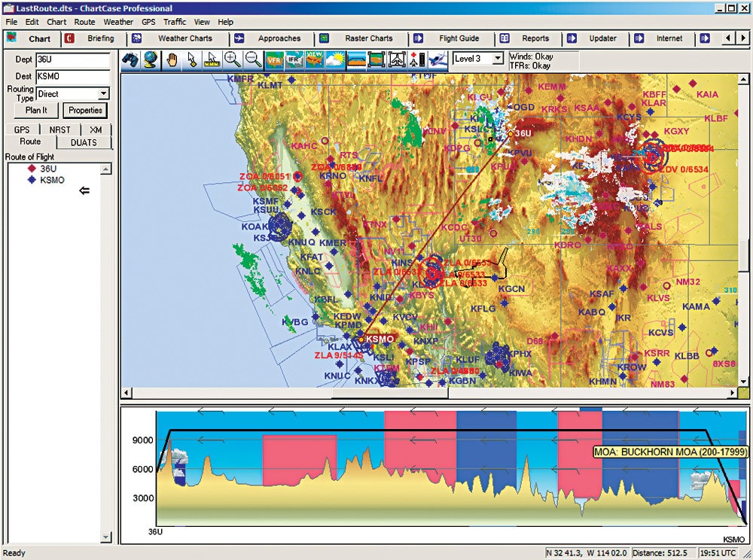The width and height of the screenshot is (753, 560).
Task: Click the zoom out magnifier
Action: (x=253, y=59)
